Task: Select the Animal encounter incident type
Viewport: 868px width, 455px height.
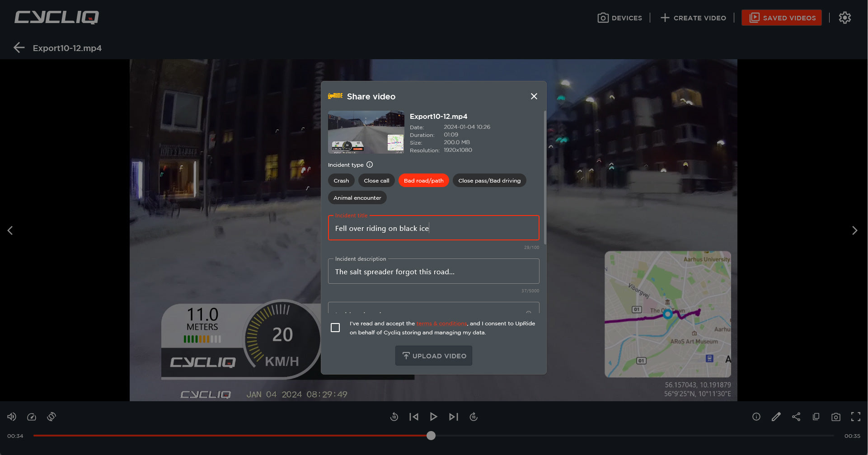Action: click(357, 198)
